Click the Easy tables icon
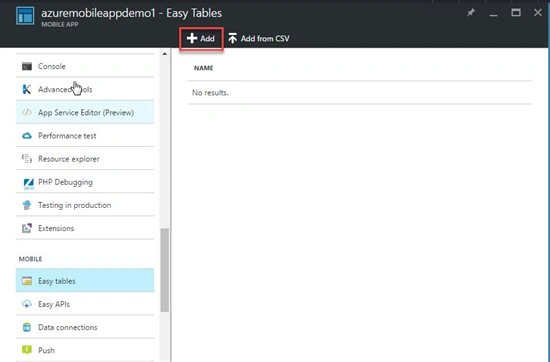Viewport: 550px width, 362px height. point(27,281)
